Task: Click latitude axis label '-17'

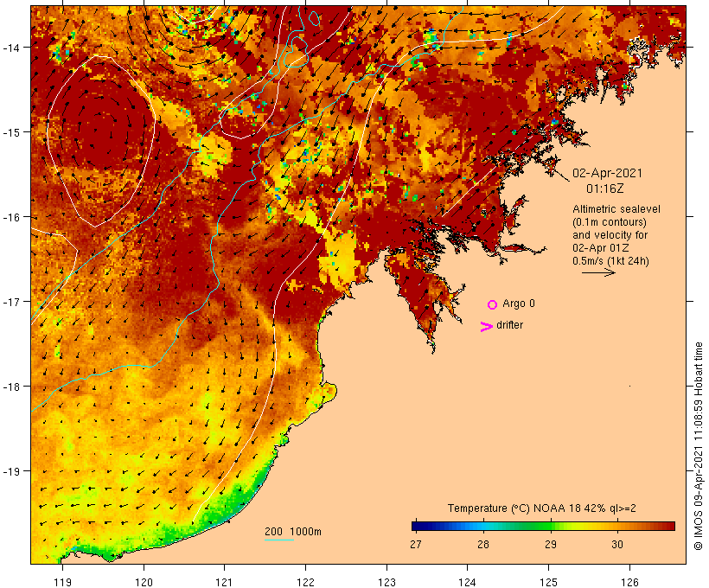Action: 11,301
